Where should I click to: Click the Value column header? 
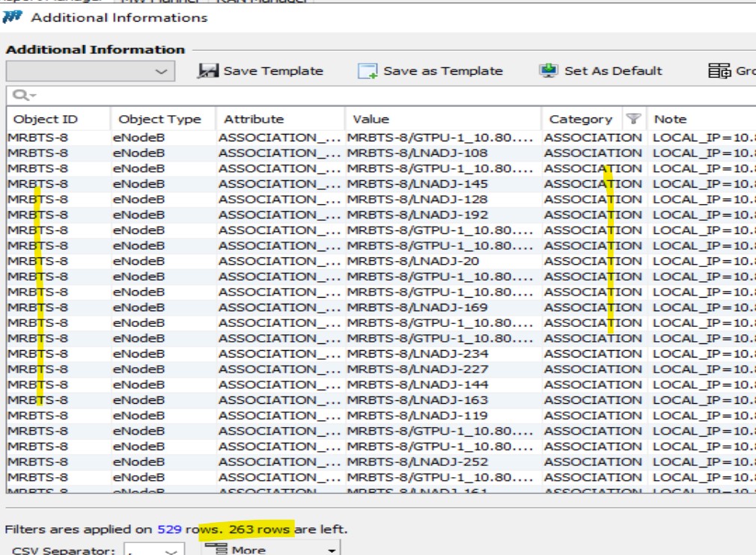click(x=371, y=119)
